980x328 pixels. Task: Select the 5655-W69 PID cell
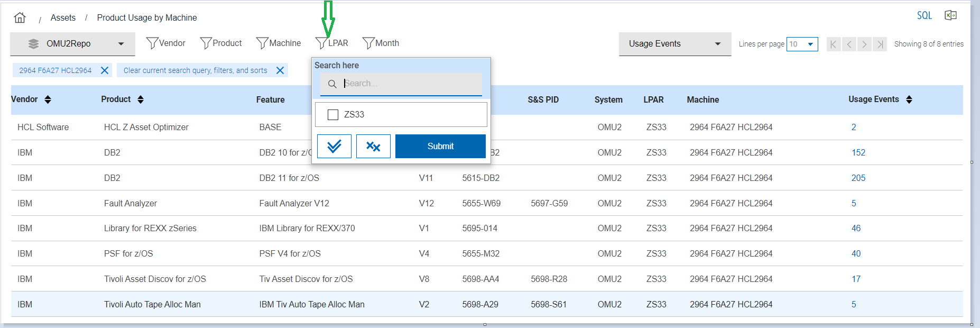481,203
